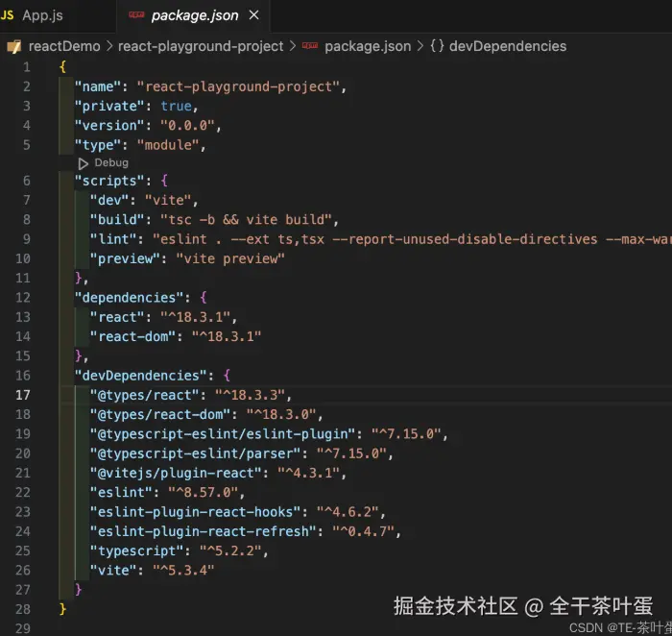Click the opening yellow brace on line 1
The height and width of the screenshot is (636, 672).
(62, 67)
